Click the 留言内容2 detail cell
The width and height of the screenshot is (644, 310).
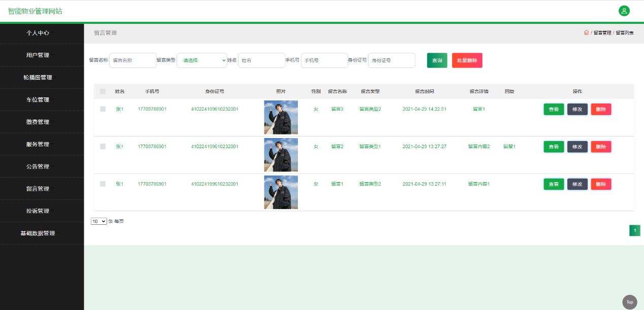(479, 147)
